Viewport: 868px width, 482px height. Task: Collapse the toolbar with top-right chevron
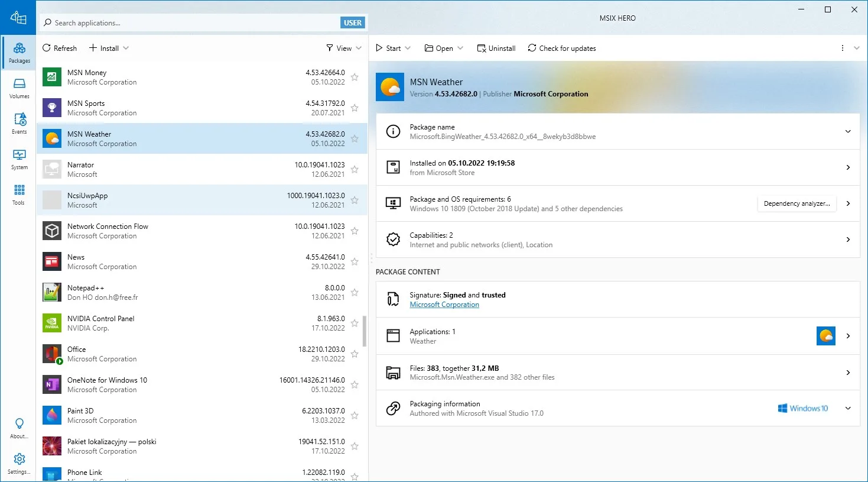point(857,48)
